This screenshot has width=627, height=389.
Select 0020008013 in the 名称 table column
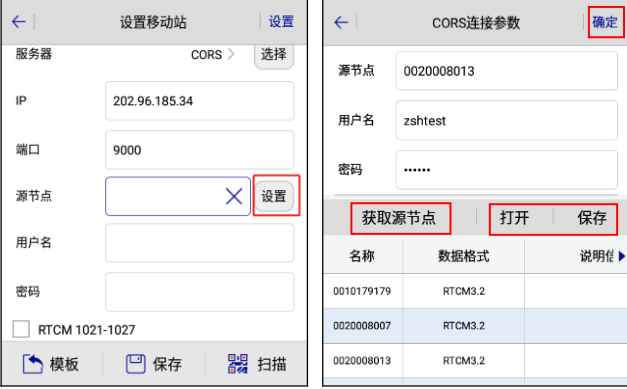(x=362, y=361)
